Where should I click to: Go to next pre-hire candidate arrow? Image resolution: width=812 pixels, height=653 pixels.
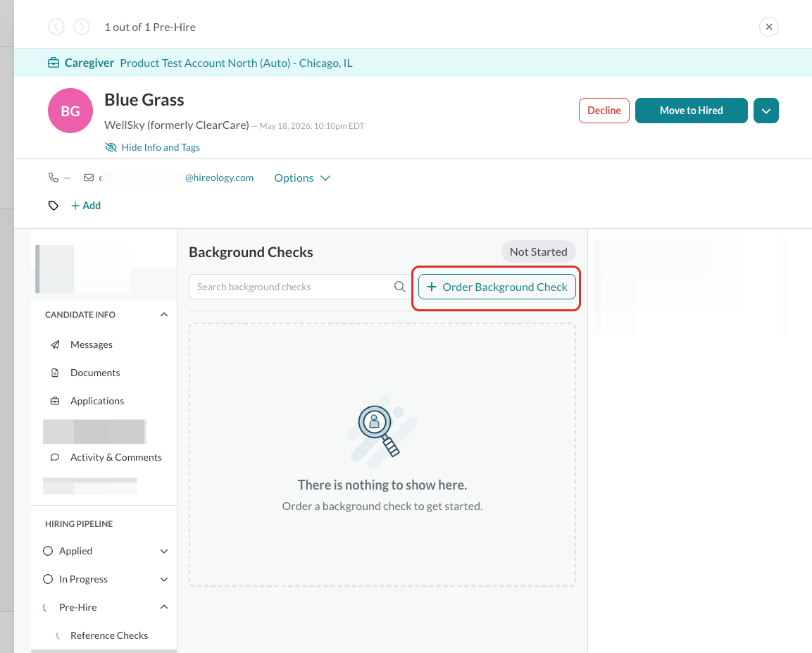pos(82,27)
